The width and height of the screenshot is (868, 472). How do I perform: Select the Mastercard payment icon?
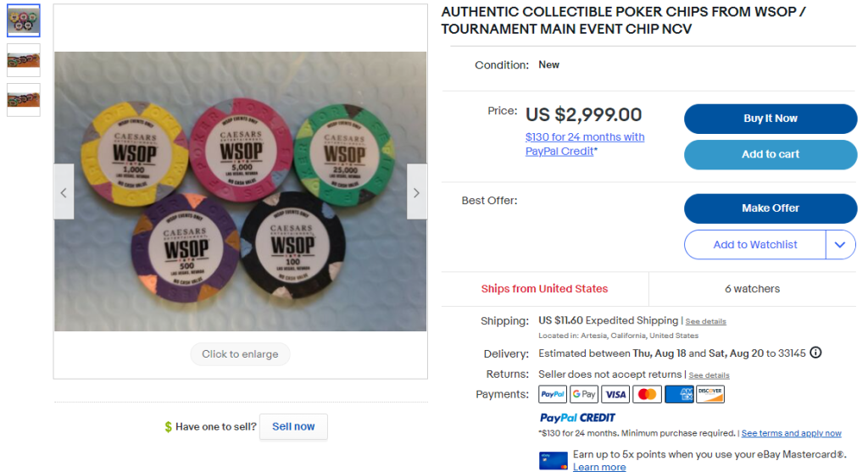(647, 394)
